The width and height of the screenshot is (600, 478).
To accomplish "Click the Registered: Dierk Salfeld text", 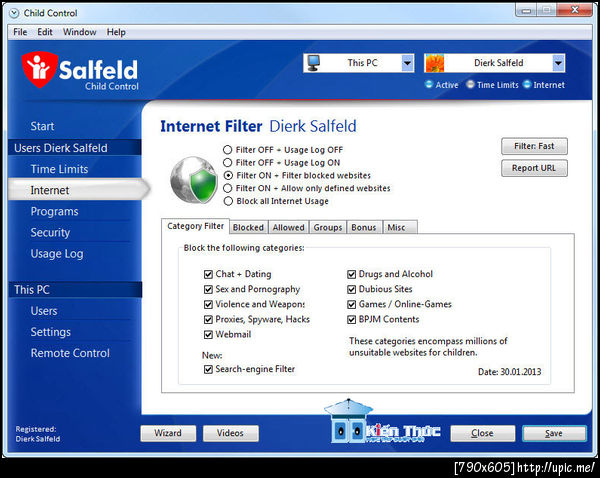I will click(x=38, y=434).
